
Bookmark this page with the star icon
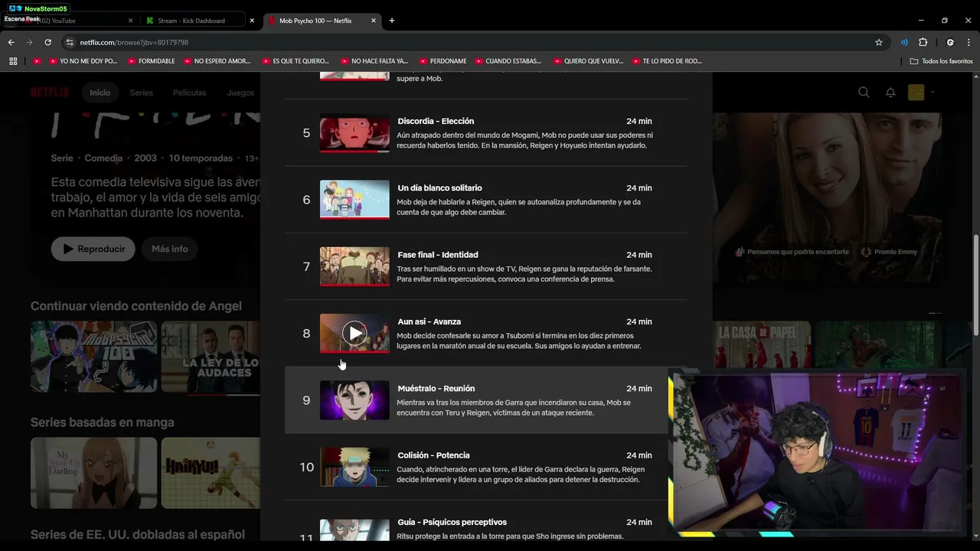(x=879, y=42)
